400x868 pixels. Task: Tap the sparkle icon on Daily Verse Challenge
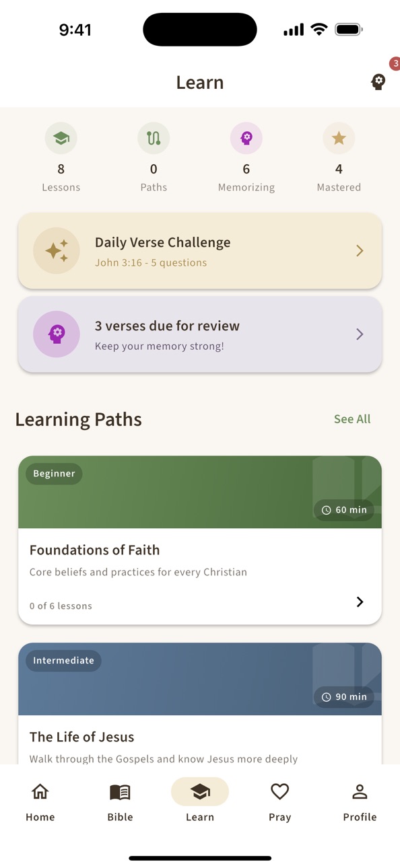click(57, 251)
